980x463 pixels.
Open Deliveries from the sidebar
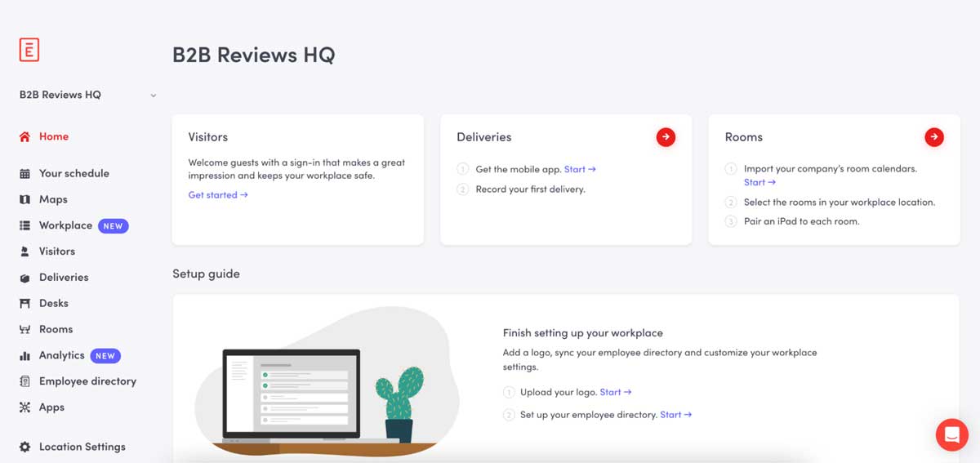click(64, 278)
